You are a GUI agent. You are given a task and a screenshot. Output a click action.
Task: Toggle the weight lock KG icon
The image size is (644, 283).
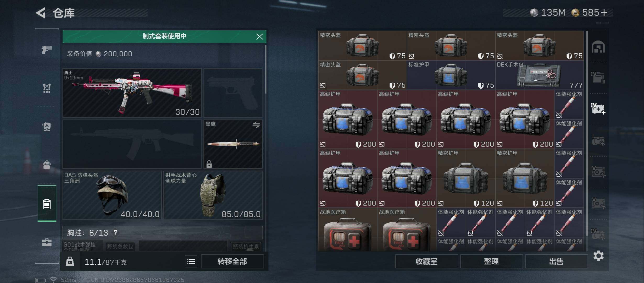click(70, 261)
